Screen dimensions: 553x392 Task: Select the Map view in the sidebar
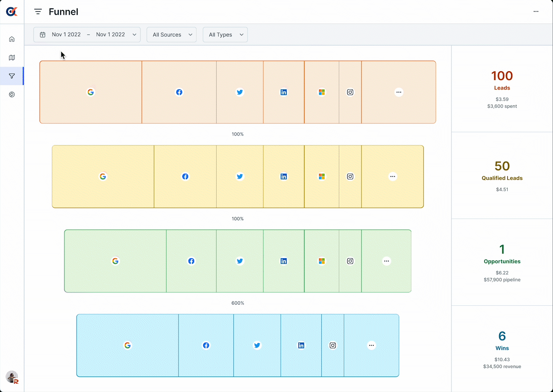(12, 57)
